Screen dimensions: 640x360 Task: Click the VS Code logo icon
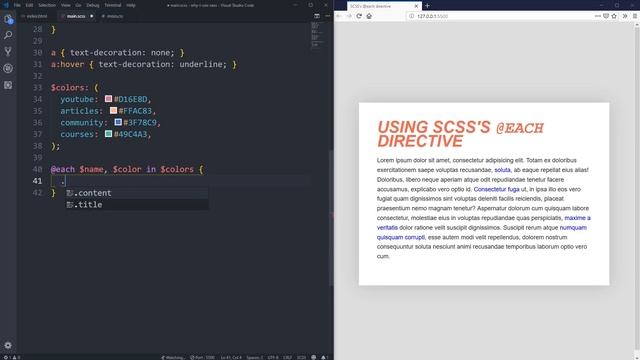6,5
